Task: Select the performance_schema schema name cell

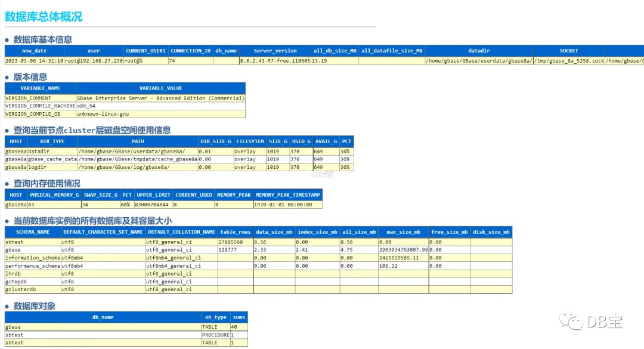Action: (33, 266)
